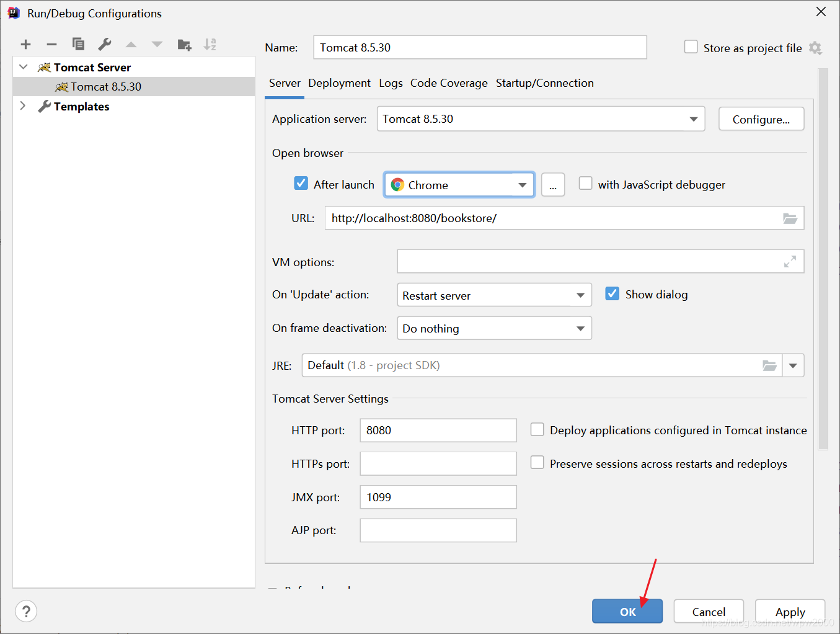The width and height of the screenshot is (840, 634).
Task: Browse for JRE using the folder icon
Action: (769, 365)
